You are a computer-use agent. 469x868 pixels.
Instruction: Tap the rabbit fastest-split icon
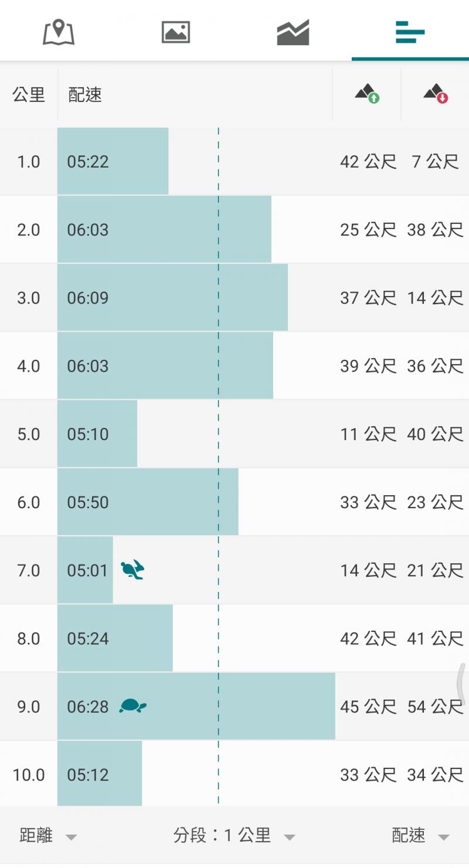pos(132,570)
